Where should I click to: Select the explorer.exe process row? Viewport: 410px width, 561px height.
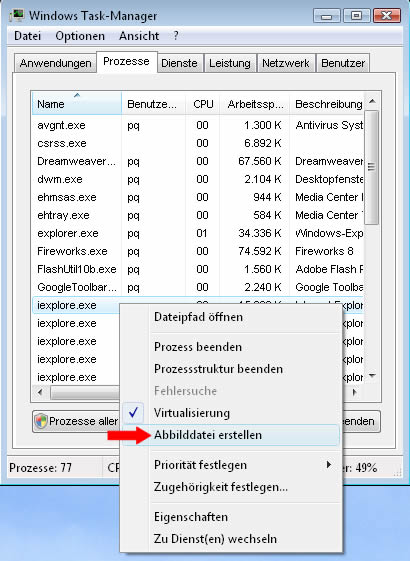coord(198,233)
